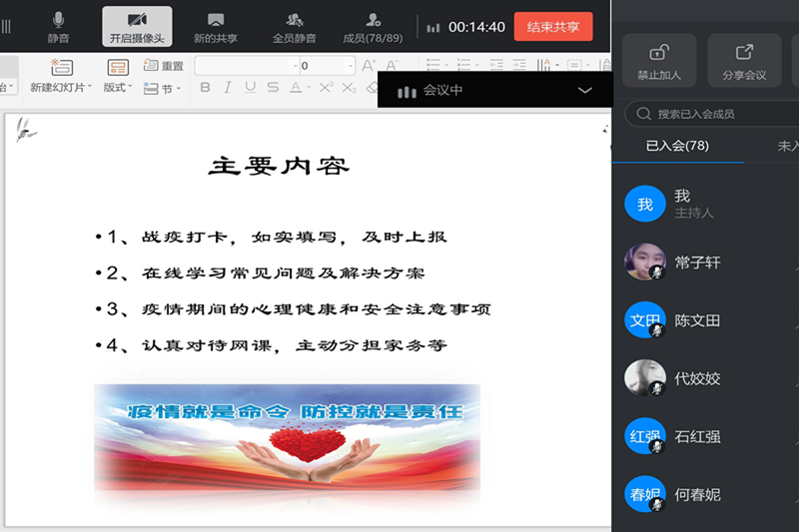Switch to the 未入会 tab
Viewport: 799px width, 532px height.
click(x=787, y=146)
